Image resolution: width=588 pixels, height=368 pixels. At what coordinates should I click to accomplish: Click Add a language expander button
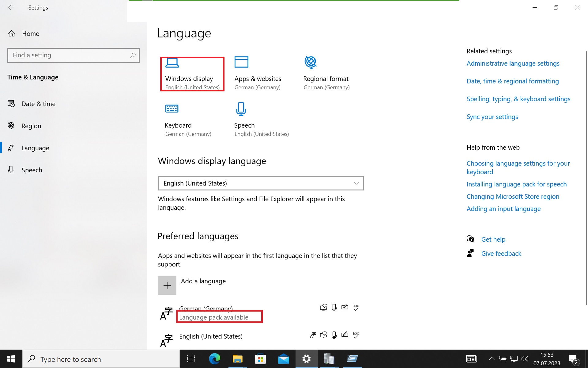167,285
